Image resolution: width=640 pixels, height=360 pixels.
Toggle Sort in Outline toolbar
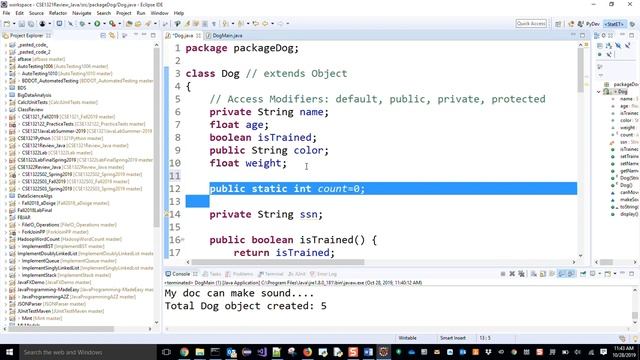point(609,45)
